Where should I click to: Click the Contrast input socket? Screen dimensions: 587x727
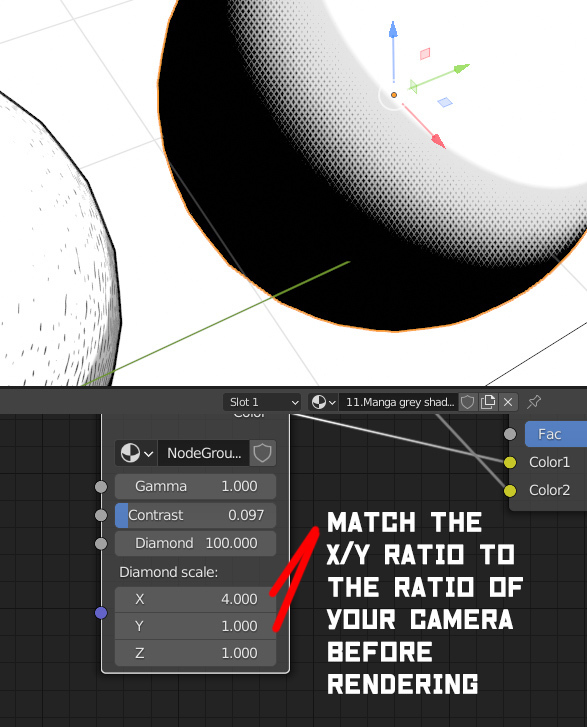click(x=101, y=515)
